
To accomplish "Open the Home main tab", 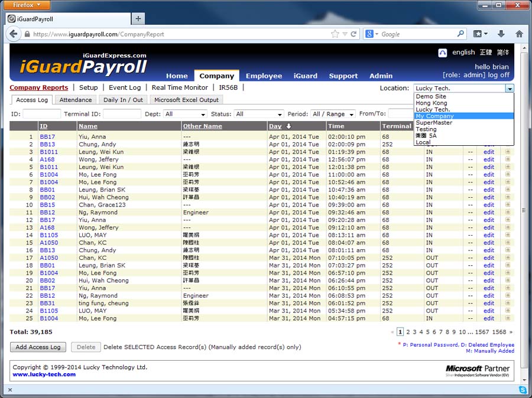I will coord(177,76).
